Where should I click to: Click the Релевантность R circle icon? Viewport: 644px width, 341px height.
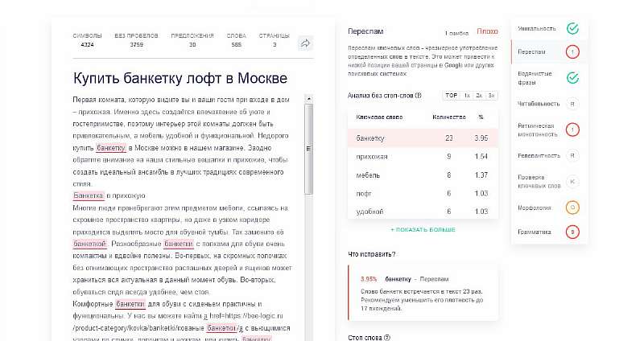572,155
